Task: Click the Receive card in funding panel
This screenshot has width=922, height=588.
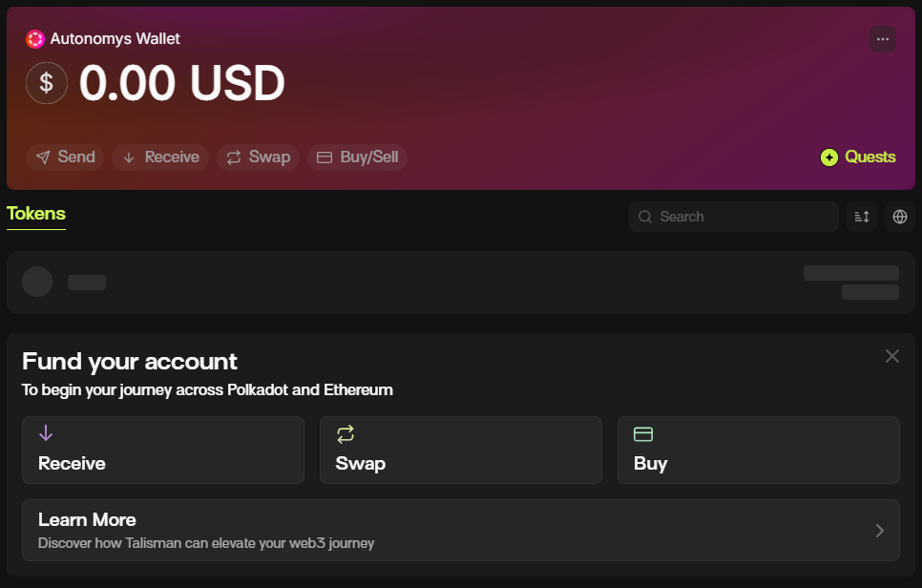Action: [163, 450]
